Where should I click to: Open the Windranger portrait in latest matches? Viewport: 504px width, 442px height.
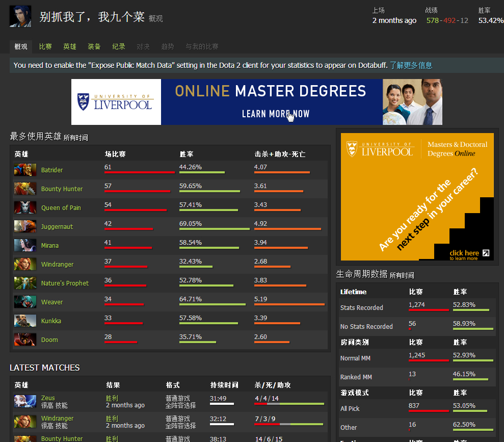25,422
